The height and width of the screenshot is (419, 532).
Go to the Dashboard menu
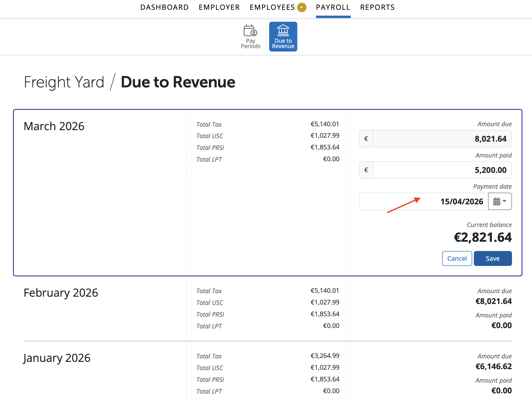coord(164,7)
